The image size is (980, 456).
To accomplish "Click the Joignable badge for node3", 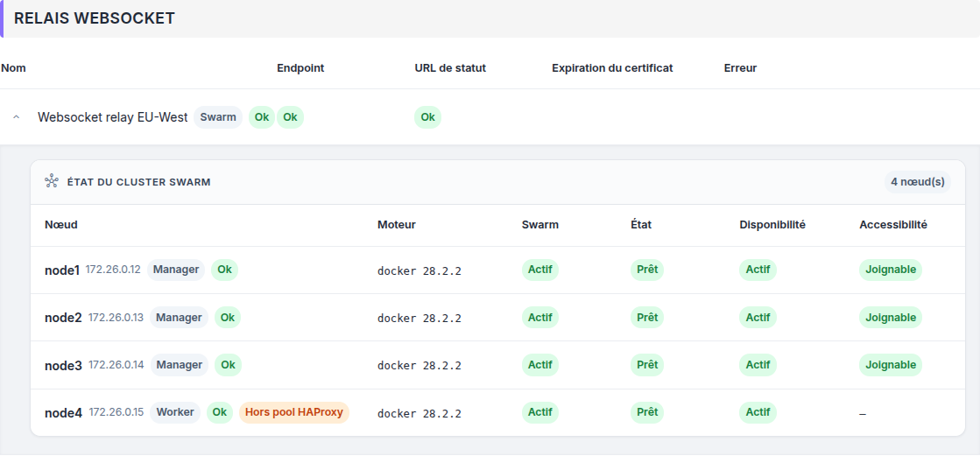I will (x=891, y=365).
